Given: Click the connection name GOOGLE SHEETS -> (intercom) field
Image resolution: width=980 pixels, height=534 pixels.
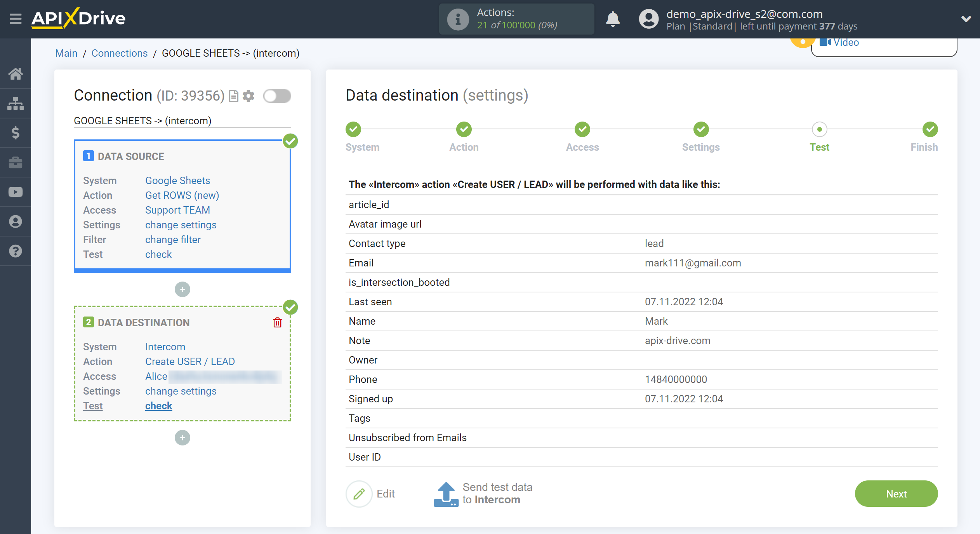Looking at the screenshot, I should (x=182, y=121).
